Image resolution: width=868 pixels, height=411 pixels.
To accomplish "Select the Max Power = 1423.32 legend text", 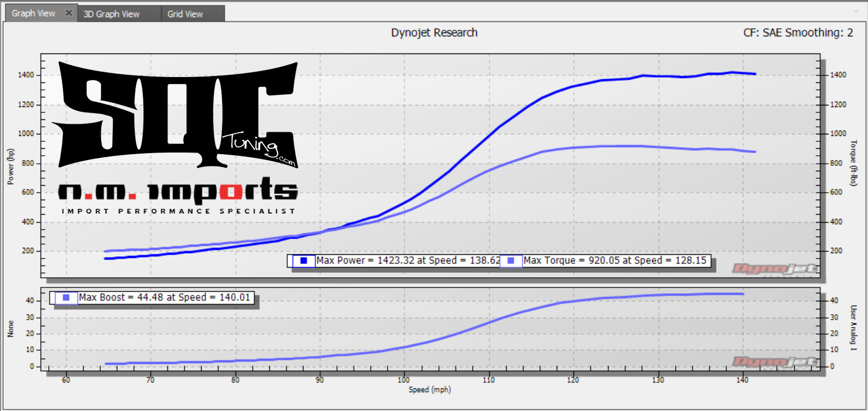I will tap(408, 260).
